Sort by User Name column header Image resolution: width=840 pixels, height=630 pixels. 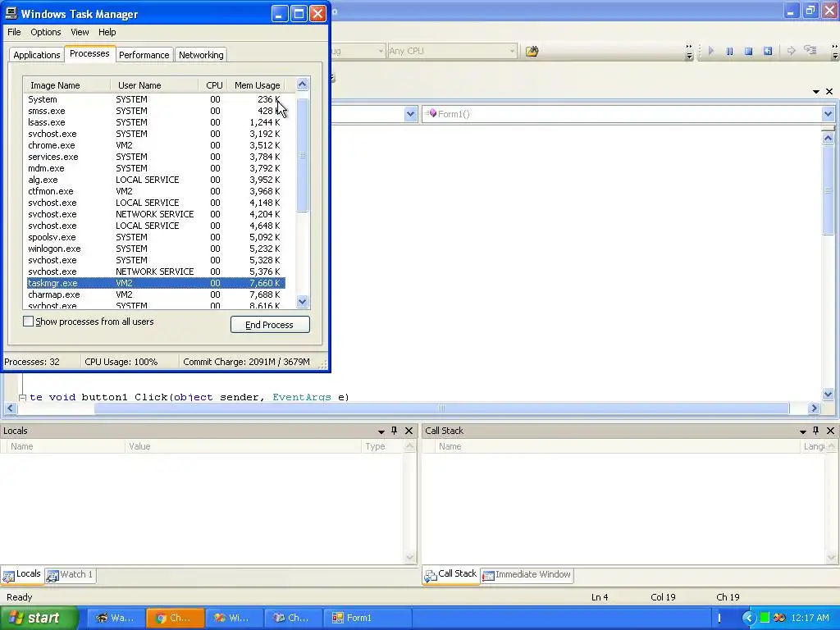coord(154,85)
